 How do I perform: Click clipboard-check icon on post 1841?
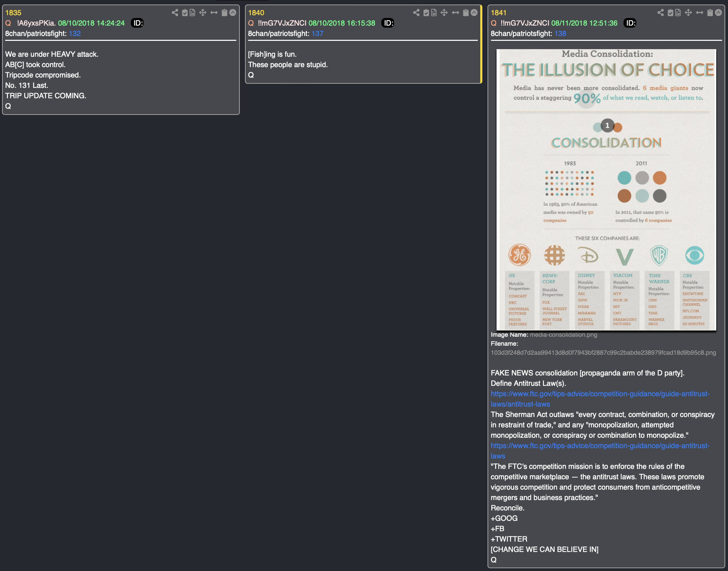(671, 13)
